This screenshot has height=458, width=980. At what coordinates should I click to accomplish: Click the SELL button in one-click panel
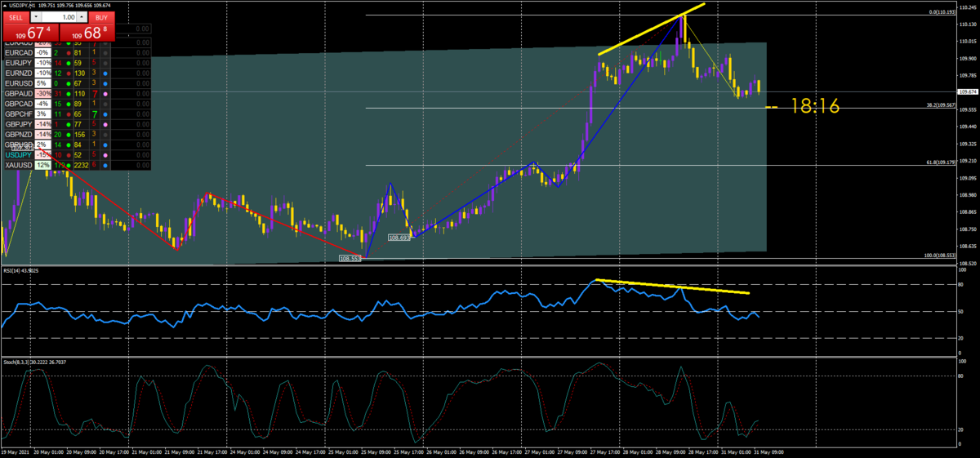[16, 17]
